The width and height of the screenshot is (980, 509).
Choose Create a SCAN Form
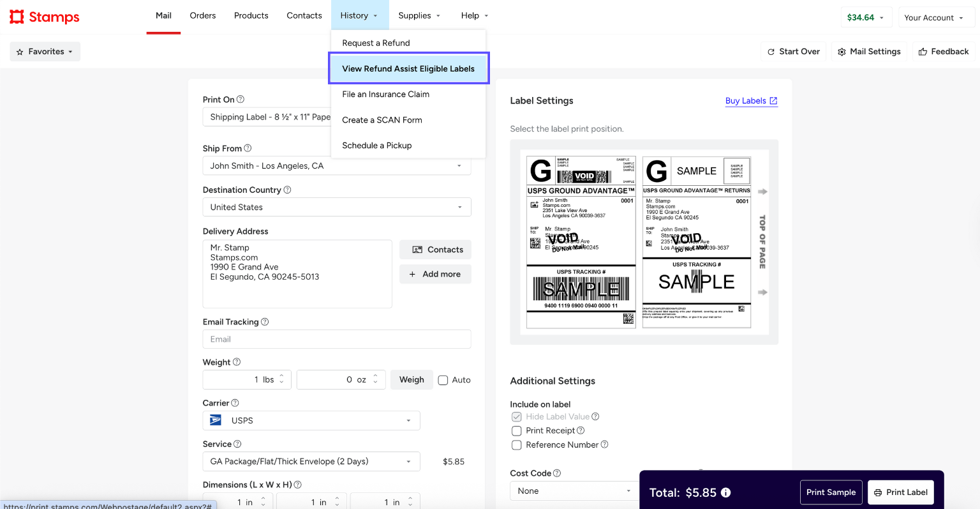coord(382,120)
